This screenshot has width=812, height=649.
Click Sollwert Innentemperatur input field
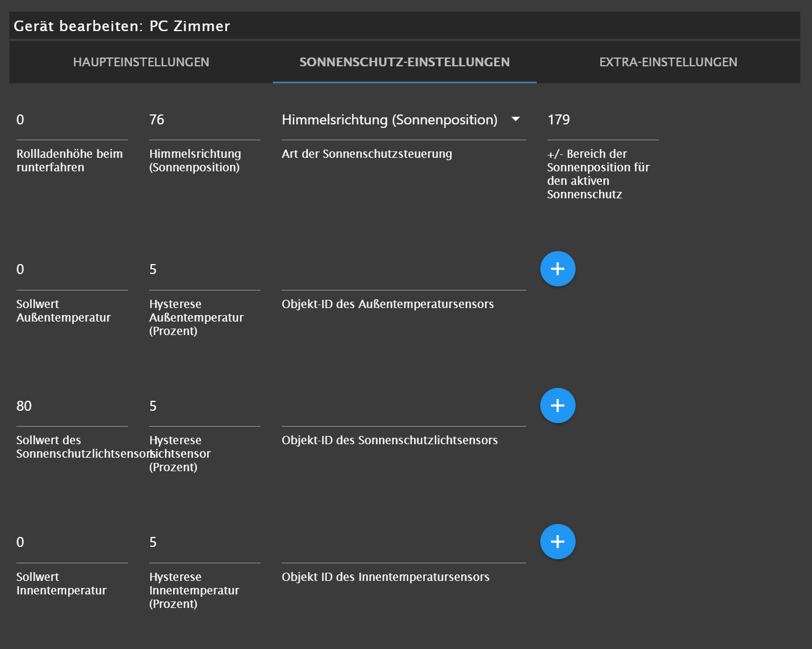click(72, 543)
